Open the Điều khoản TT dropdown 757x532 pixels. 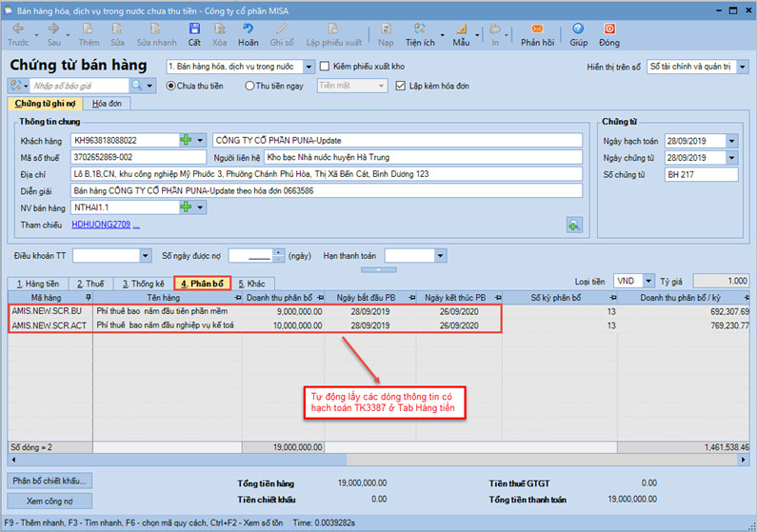pyautogui.click(x=146, y=256)
